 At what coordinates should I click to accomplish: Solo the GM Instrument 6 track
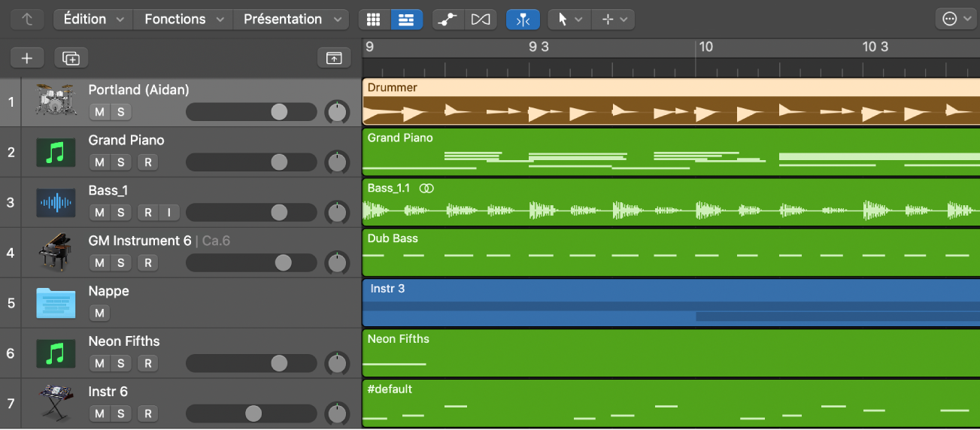(120, 263)
